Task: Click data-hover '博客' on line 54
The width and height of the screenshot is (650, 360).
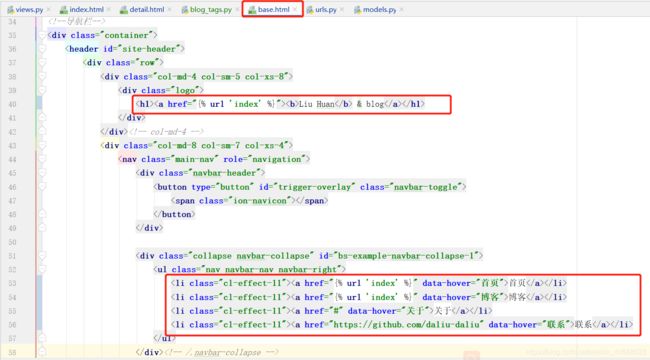Action: tap(489, 297)
